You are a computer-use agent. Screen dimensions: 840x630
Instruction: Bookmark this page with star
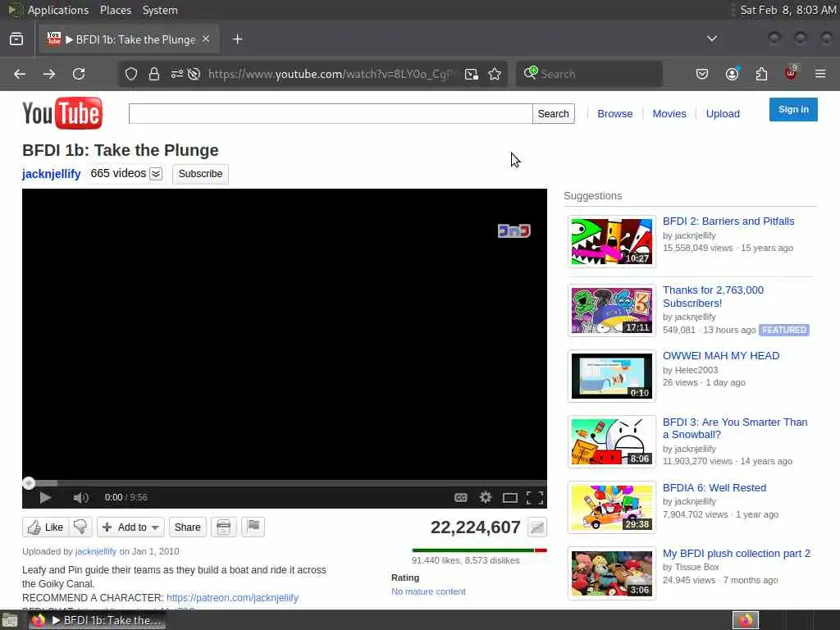pyautogui.click(x=495, y=74)
